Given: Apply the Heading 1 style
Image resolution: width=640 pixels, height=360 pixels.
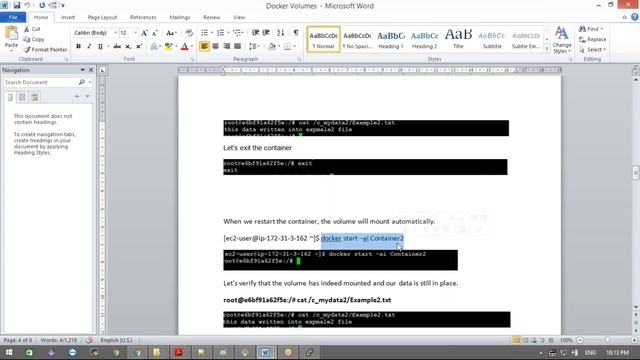Looking at the screenshot, I should [391, 39].
